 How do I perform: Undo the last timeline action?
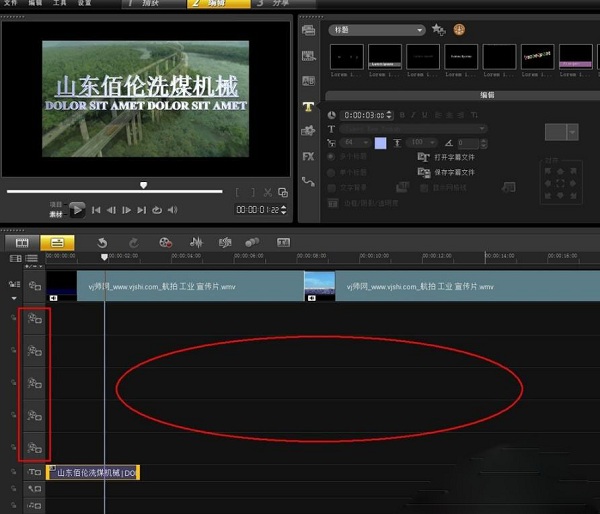click(x=102, y=243)
